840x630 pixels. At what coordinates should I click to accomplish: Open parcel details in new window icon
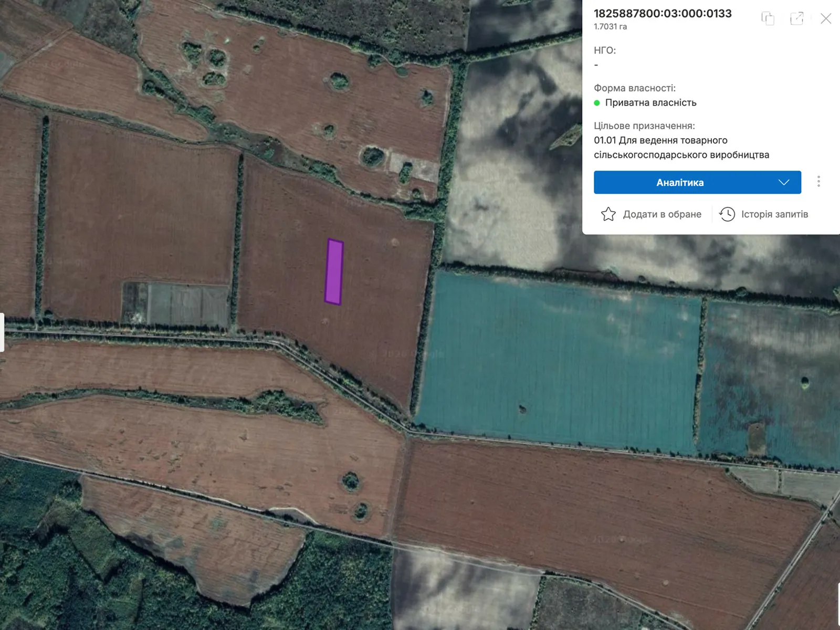pos(796,18)
